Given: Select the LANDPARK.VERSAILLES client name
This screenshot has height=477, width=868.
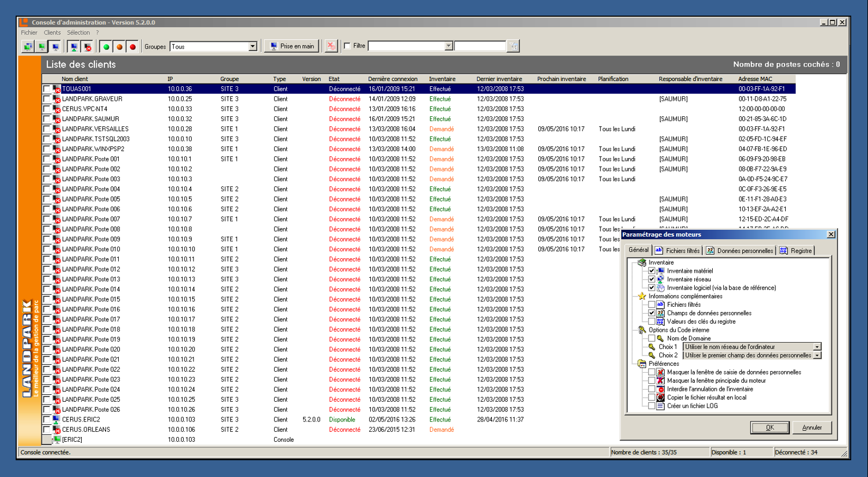Looking at the screenshot, I should [x=96, y=129].
